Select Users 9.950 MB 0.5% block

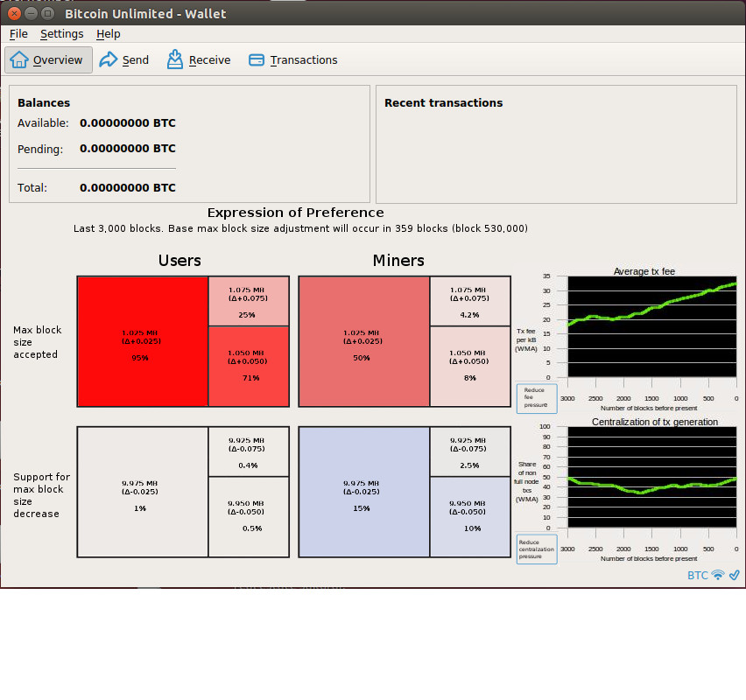tap(249, 517)
